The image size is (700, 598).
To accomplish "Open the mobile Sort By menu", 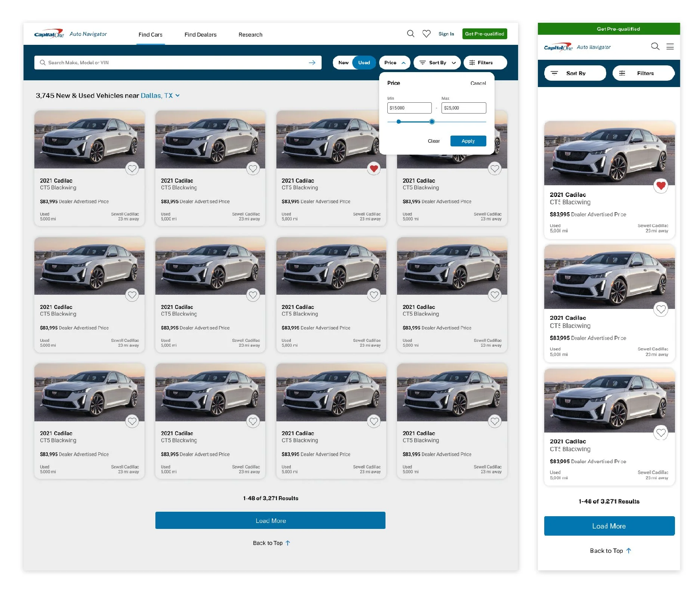I will pos(575,73).
